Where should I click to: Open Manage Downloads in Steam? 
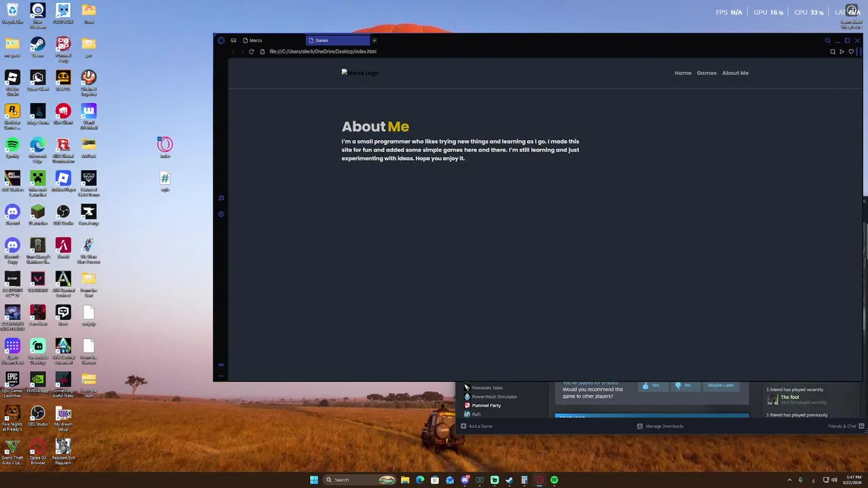click(x=660, y=426)
